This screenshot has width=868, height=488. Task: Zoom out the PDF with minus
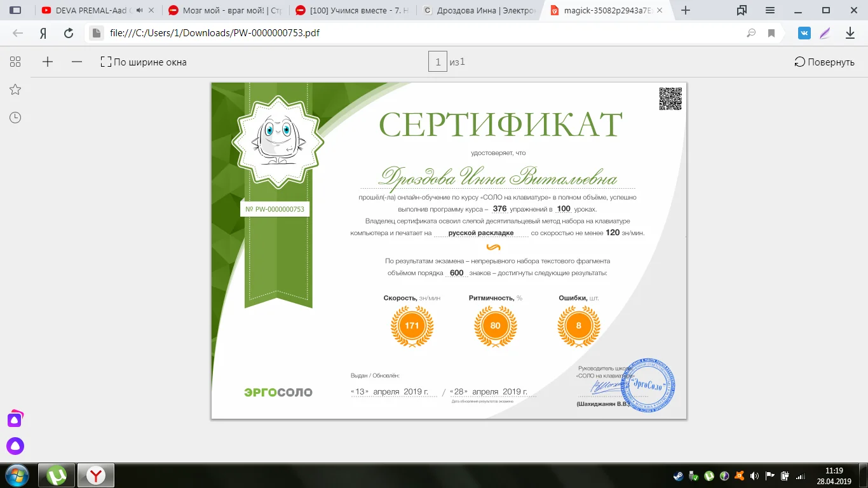[77, 62]
